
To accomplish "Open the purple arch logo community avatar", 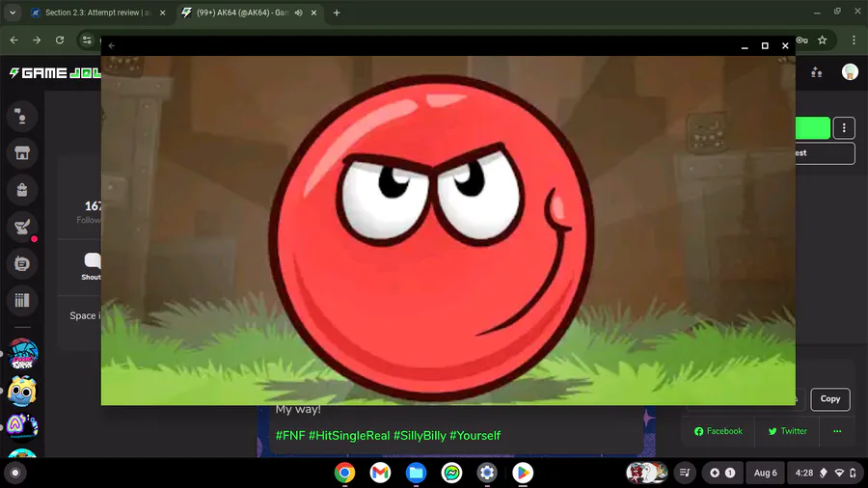I will [x=22, y=426].
